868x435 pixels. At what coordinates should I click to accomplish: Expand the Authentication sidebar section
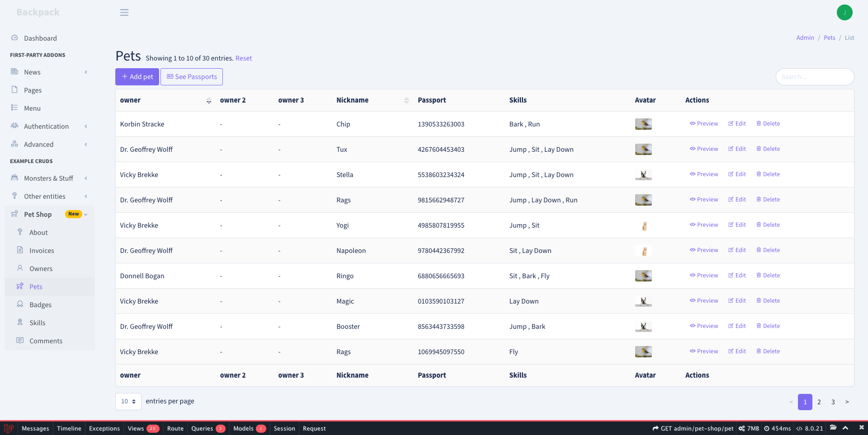click(x=47, y=126)
